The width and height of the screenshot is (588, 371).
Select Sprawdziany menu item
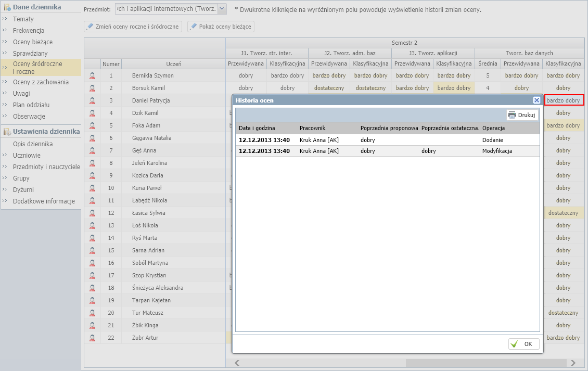(x=30, y=53)
